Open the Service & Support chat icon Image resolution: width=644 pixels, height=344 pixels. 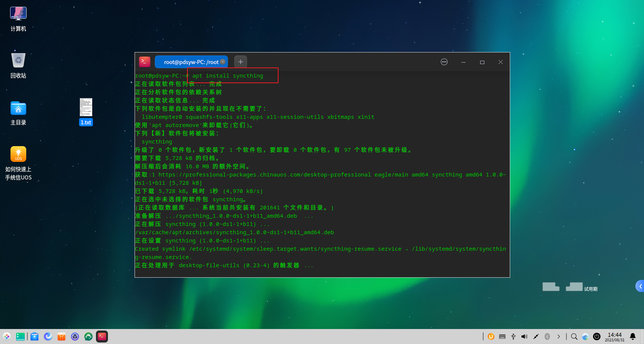pyautogui.click(x=88, y=336)
